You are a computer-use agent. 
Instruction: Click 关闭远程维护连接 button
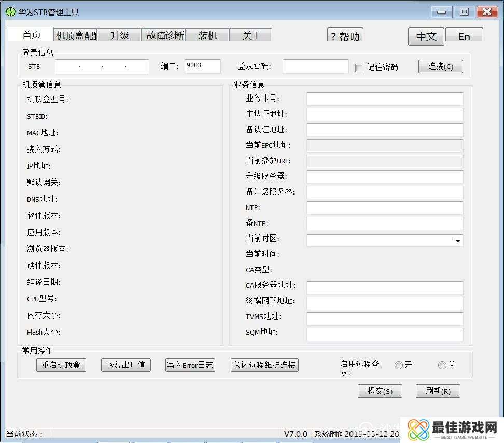coord(264,365)
